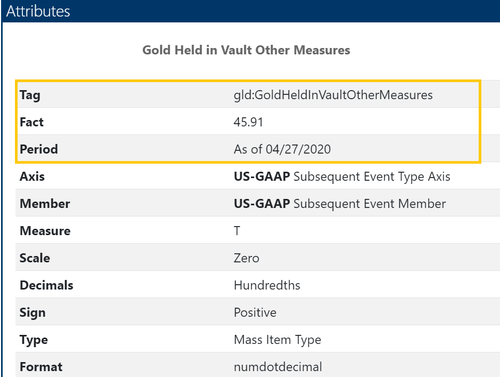Select the fact value '45.91'
500x377 pixels.
tap(248, 122)
